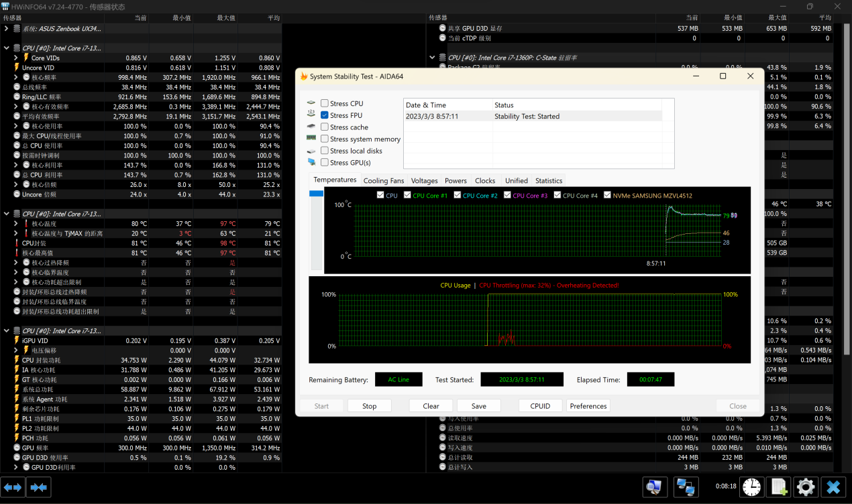Image resolution: width=852 pixels, height=504 pixels.
Task: Click the Preferences button
Action: coord(588,405)
